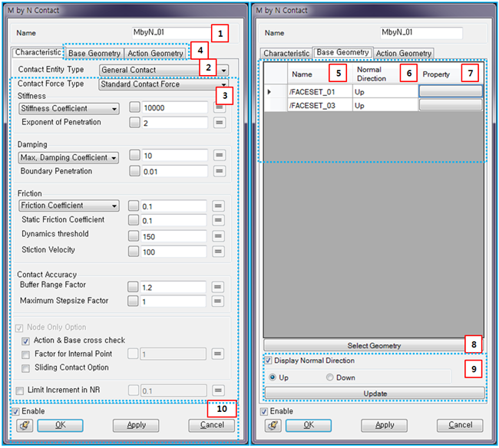
Task: Click the equals button for Buffer Range Factor
Action: 218,287
